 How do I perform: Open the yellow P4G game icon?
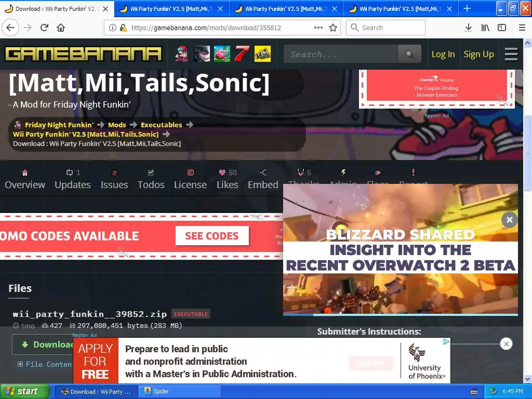tap(262, 54)
